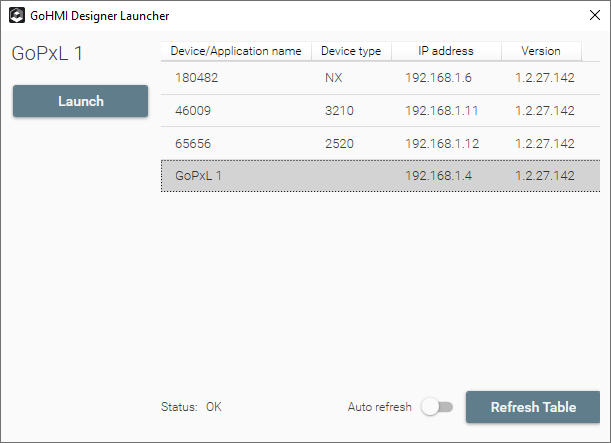Click the 2520 device type cell
The width and height of the screenshot is (611, 443).
[x=339, y=144]
